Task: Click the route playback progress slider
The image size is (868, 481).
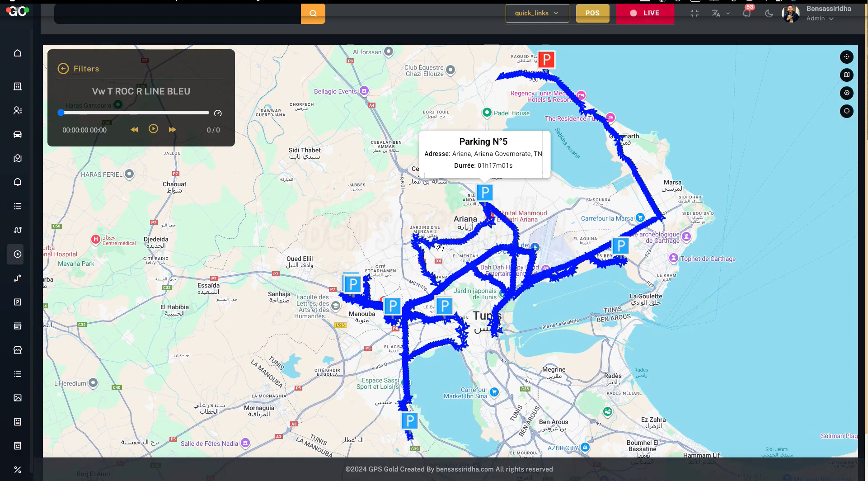Action: [135, 113]
